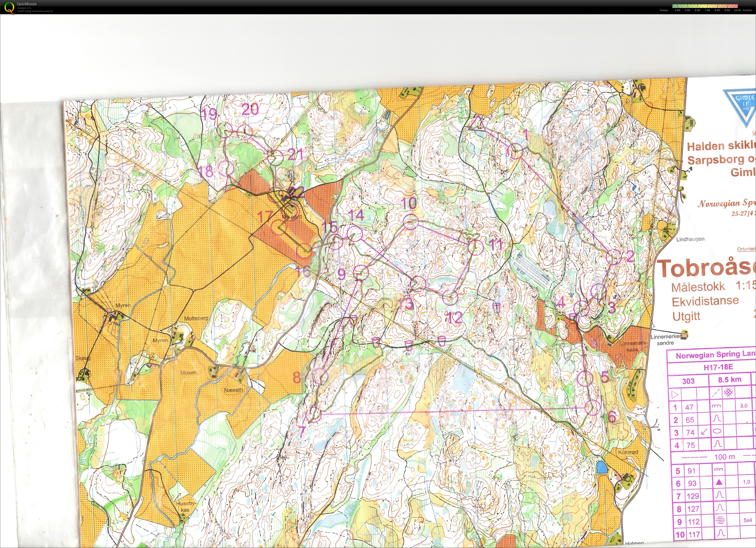Click the Tobroåse map title
This screenshot has width=756, height=548.
click(706, 268)
